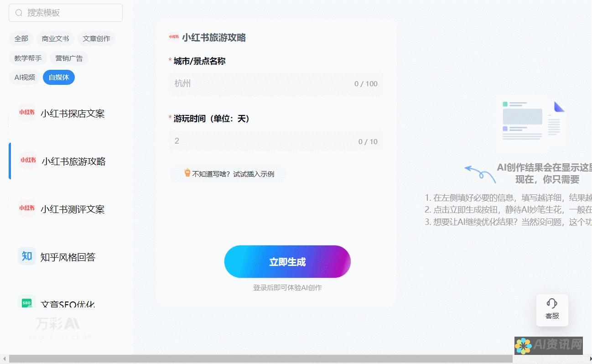This screenshot has height=364, width=592.
Task: Click the 小红书探店文案 logo icon
Action: [27, 112]
